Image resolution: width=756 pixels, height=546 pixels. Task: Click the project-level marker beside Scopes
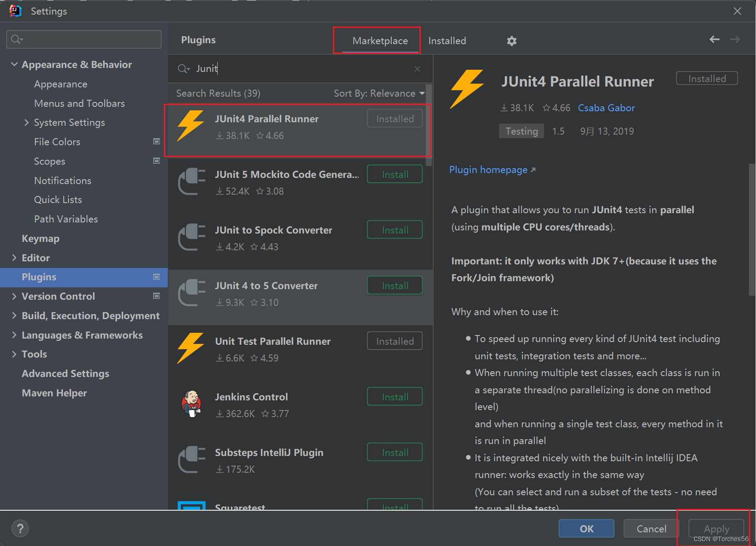pos(156,161)
